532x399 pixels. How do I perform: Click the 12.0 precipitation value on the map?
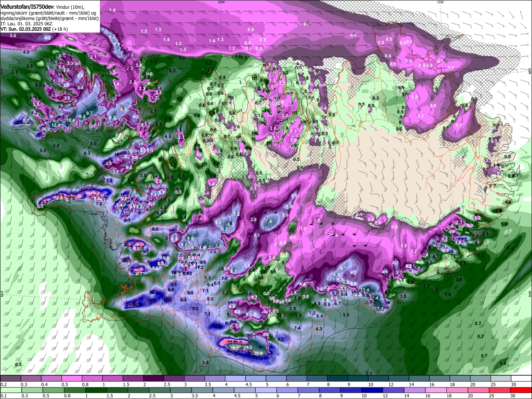pyautogui.click(x=56, y=125)
